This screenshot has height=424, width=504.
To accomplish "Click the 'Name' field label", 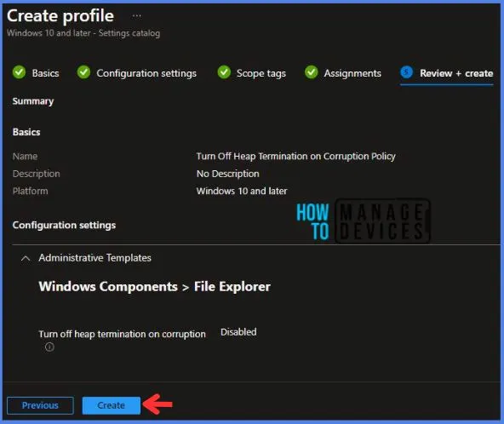I will point(25,156).
